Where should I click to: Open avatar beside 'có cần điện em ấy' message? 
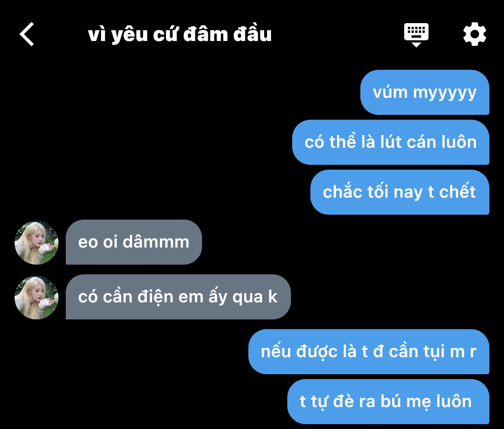coord(37,297)
